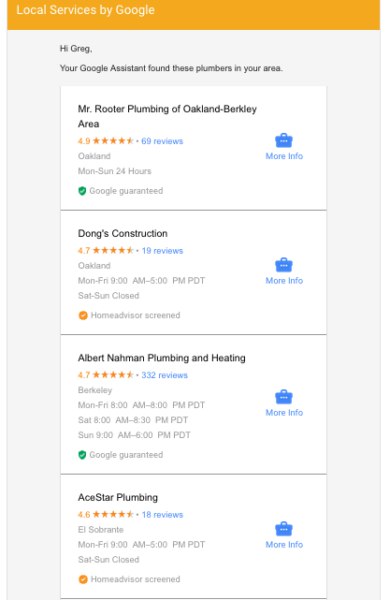
Task: Click the Homeadvisor screened badge under Dong's Construction
Action: pyautogui.click(x=83, y=315)
